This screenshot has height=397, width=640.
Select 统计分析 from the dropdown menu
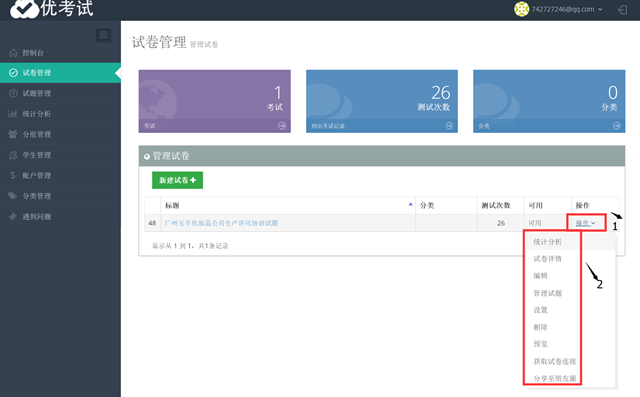[x=547, y=242]
